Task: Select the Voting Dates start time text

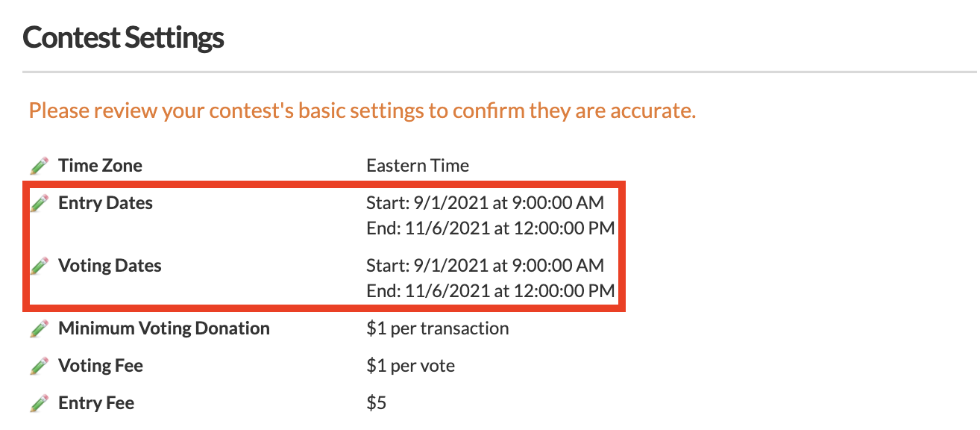Action: tap(485, 266)
